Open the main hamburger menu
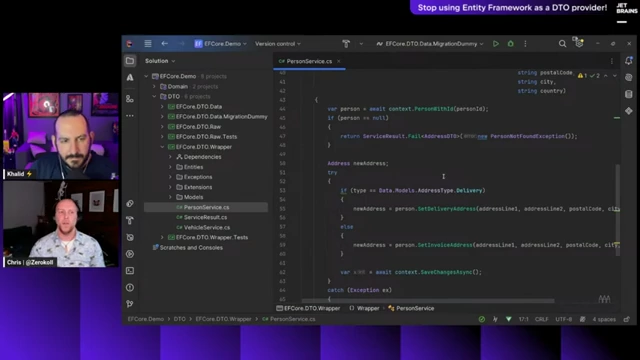Screen dimensions: 640x360 pos(148,43)
